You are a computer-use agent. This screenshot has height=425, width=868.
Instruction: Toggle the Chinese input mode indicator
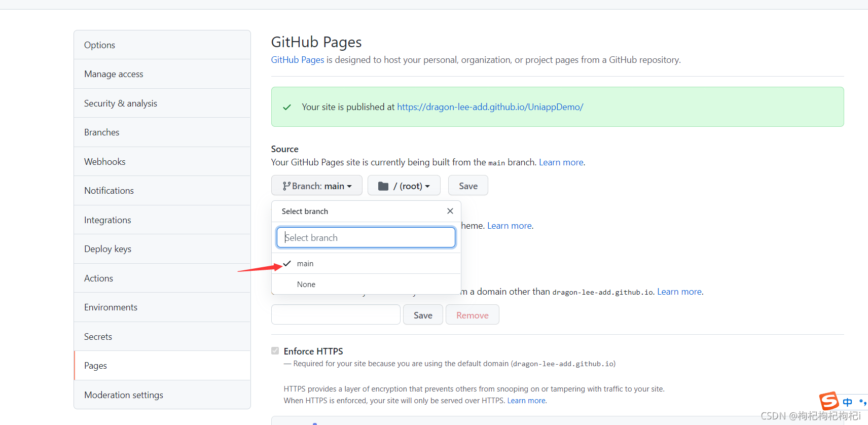847,402
